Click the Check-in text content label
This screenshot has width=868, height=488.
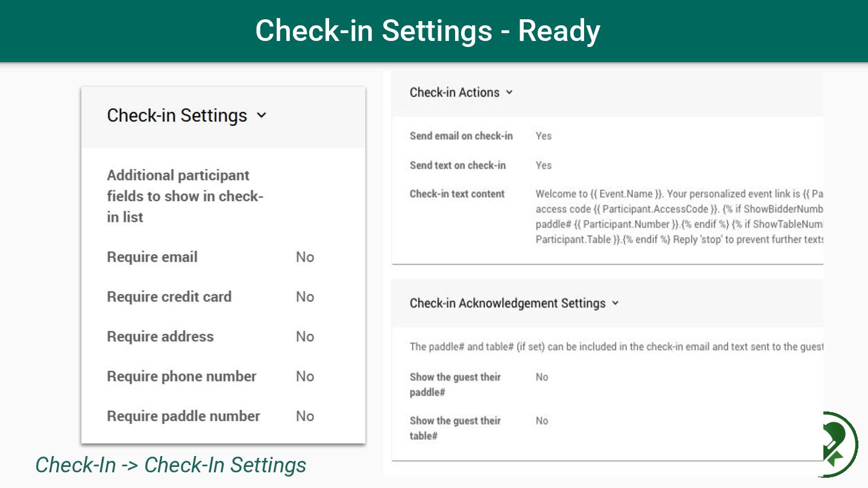click(x=457, y=194)
